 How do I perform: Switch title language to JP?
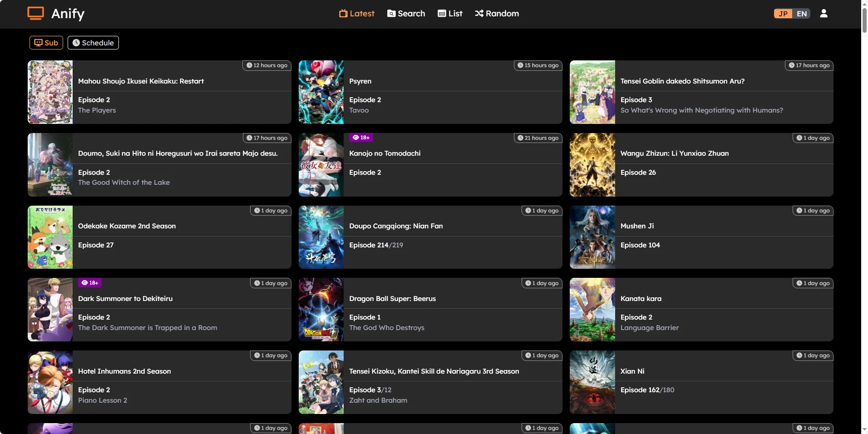[783, 14]
